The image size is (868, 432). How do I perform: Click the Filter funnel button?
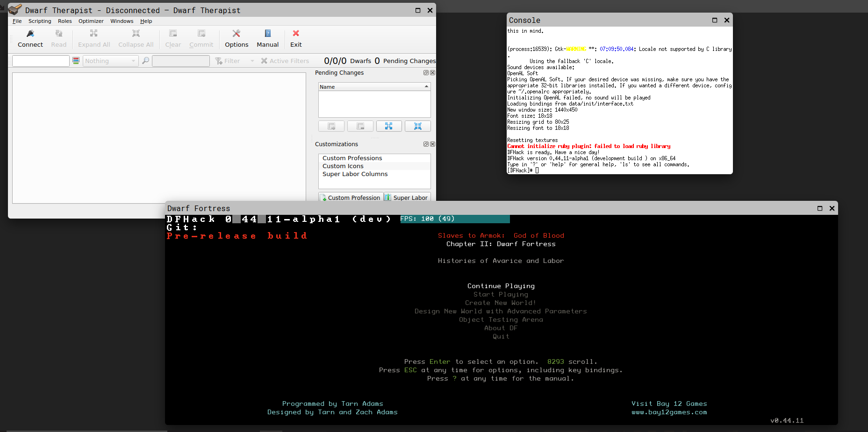click(x=228, y=61)
